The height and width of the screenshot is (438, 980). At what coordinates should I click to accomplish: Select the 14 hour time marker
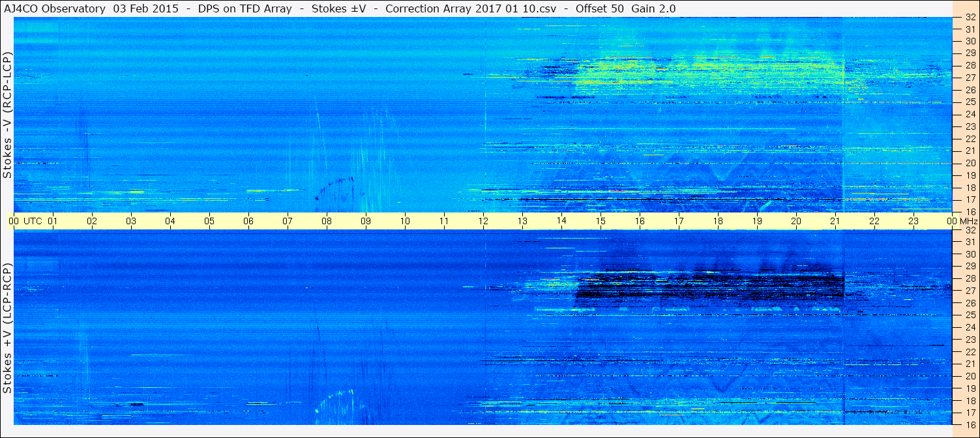(x=561, y=221)
